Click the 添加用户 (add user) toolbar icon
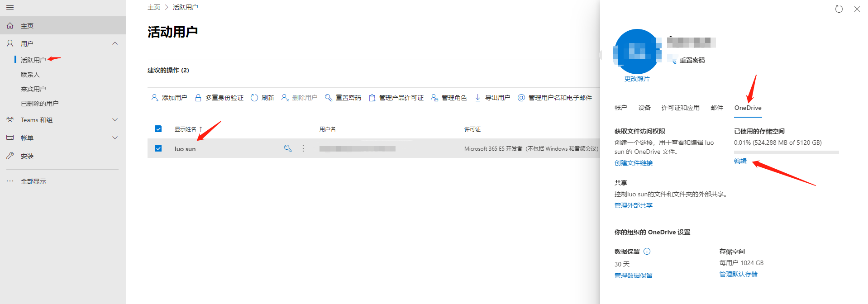 click(155, 98)
